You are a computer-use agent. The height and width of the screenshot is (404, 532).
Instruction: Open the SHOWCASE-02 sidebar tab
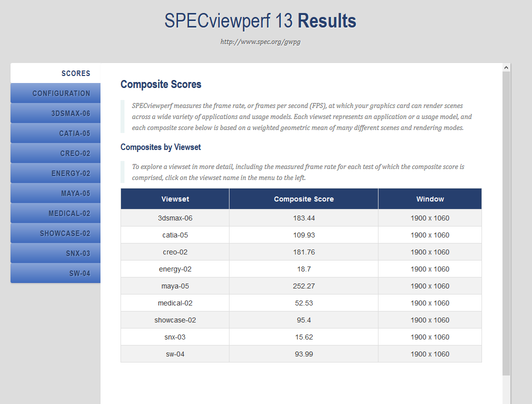65,233
